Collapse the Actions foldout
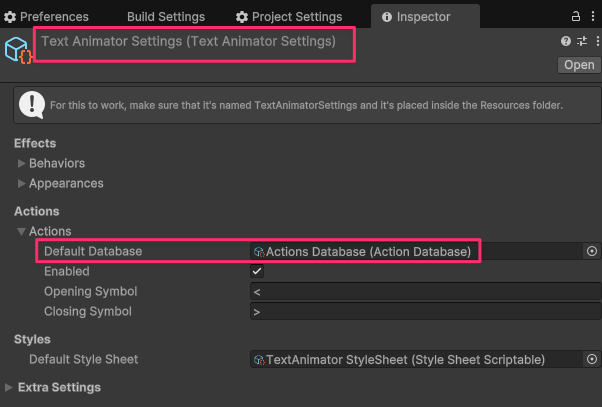Screen dimensions: 602x407 click(22, 231)
